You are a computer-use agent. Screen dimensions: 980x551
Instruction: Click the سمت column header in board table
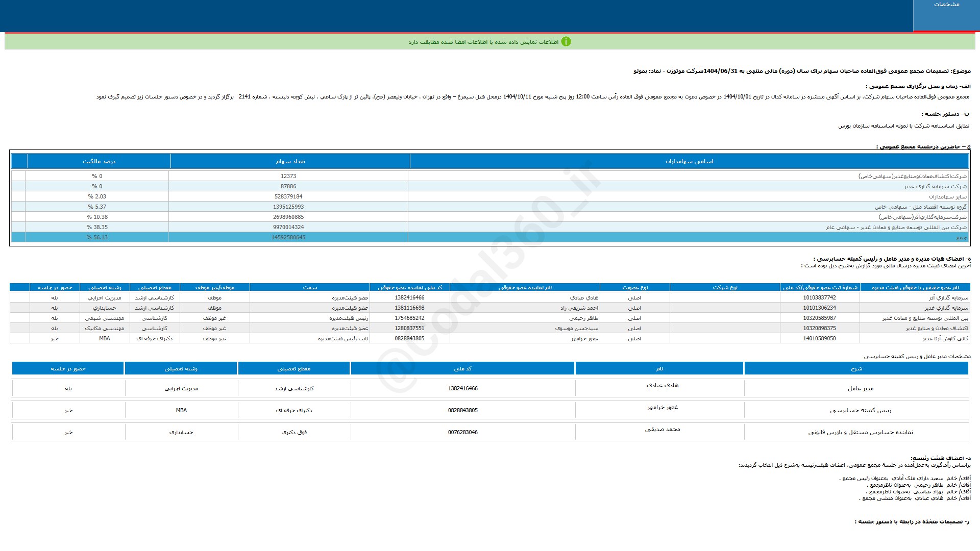coord(310,287)
